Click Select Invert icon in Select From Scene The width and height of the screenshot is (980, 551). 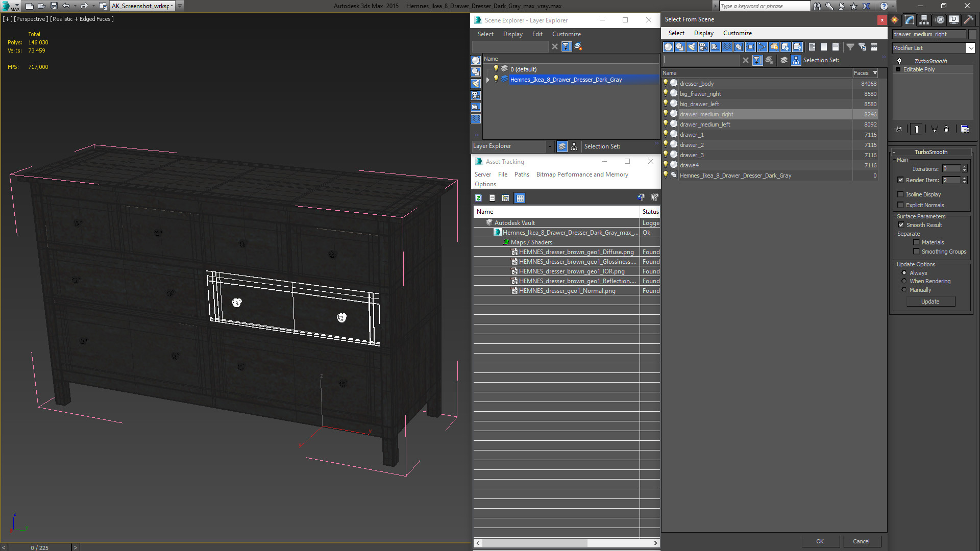(836, 47)
